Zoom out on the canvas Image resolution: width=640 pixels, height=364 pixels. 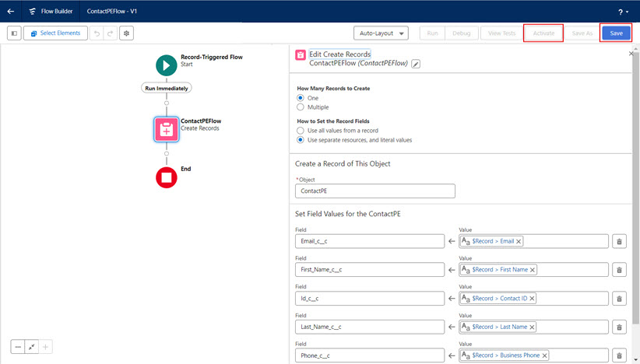coord(18,347)
